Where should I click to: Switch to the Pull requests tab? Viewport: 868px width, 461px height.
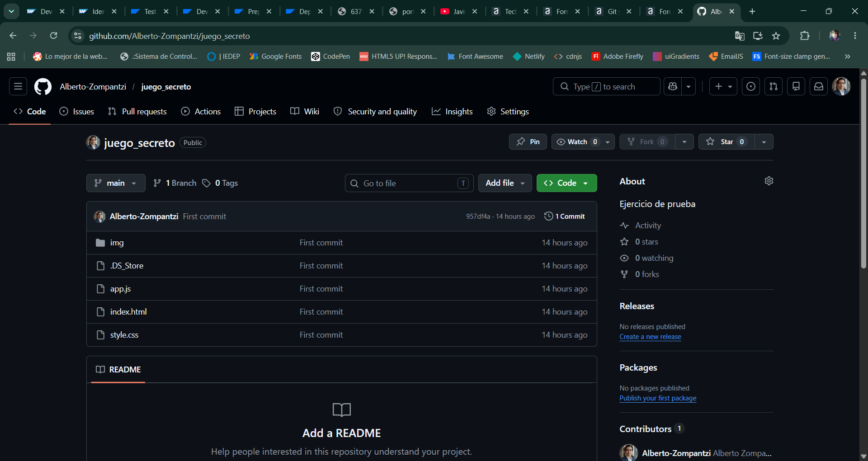click(x=137, y=112)
